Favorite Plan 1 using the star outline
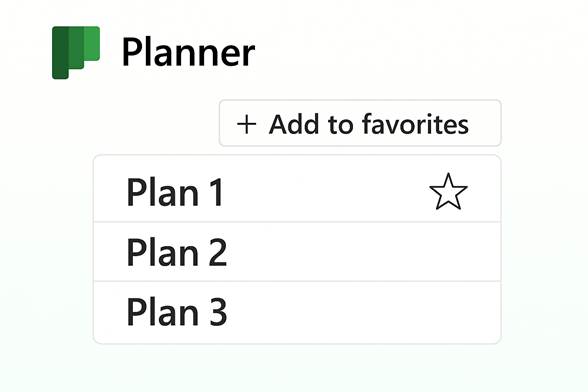Screen dimensions: 588x392 pos(448,192)
